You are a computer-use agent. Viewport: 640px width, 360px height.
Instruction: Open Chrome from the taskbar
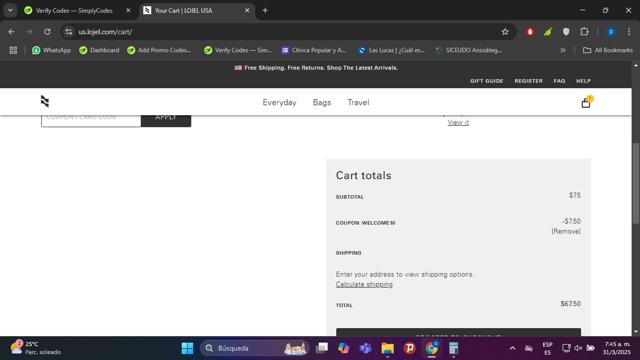431,348
